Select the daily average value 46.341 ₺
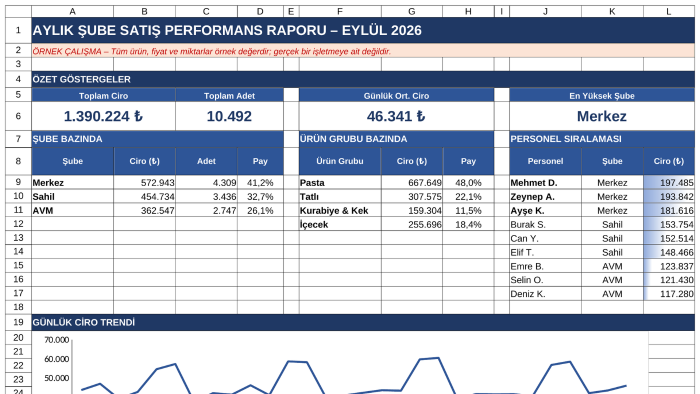This screenshot has width=700, height=394. coord(396,116)
